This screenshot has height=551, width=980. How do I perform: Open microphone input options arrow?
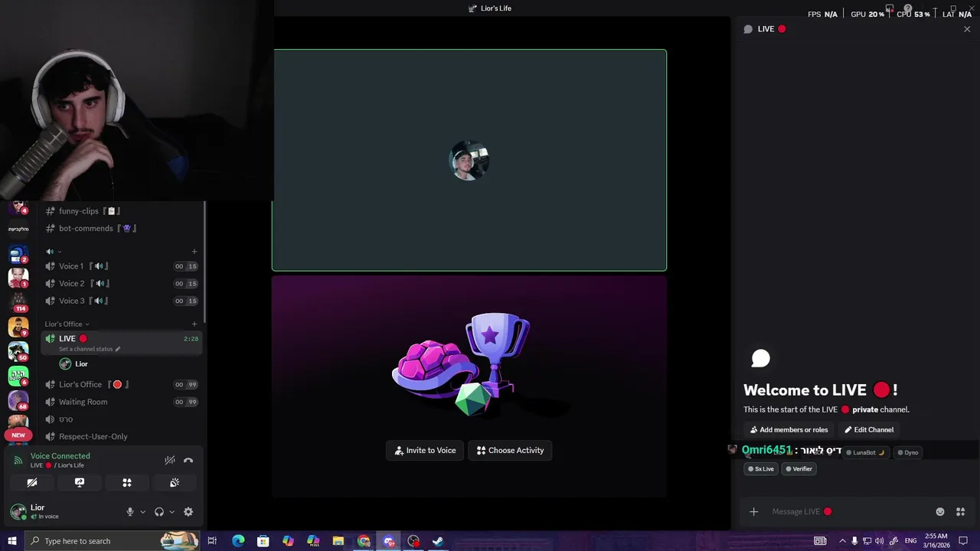click(142, 512)
